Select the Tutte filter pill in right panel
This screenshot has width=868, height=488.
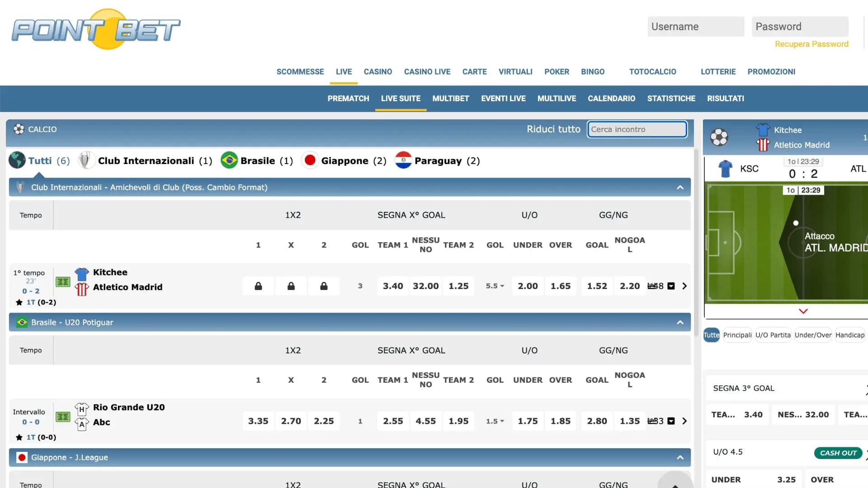coord(711,335)
